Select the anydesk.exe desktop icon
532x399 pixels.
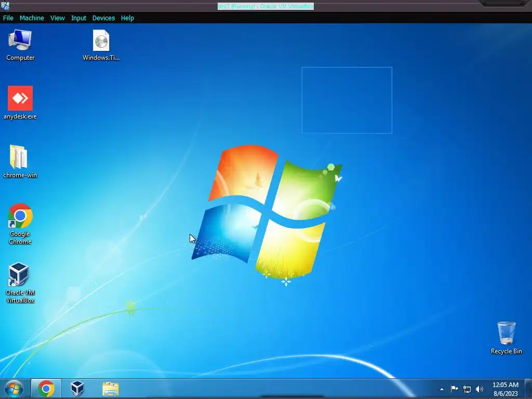[x=20, y=103]
